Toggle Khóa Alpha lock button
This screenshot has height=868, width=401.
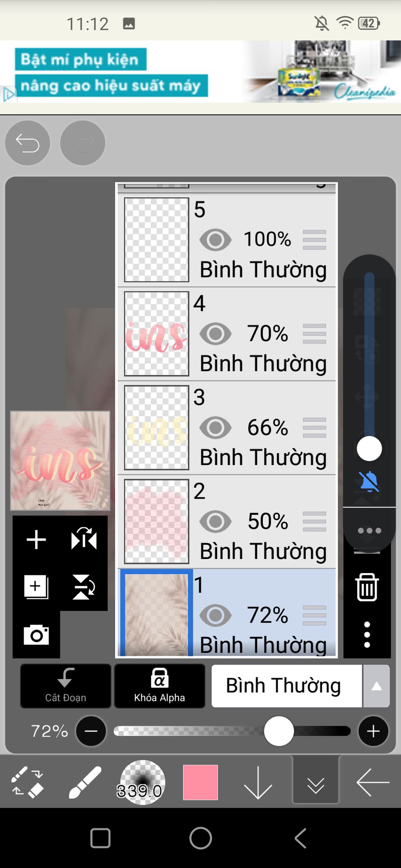159,686
